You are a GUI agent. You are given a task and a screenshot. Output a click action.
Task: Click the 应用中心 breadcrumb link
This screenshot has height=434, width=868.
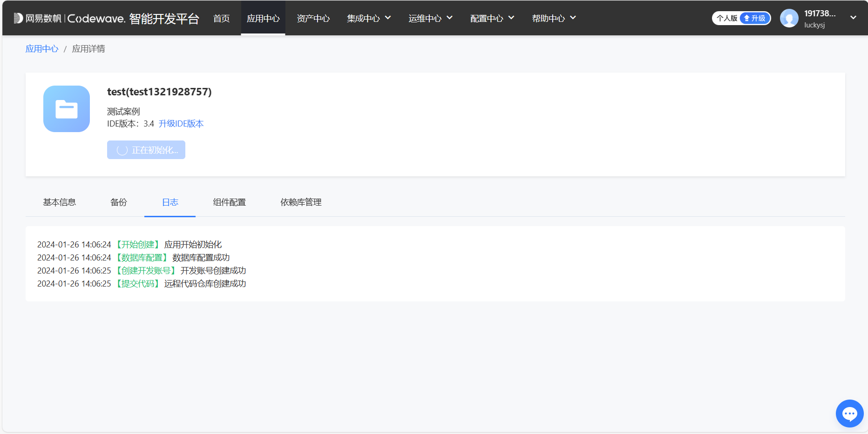pyautogui.click(x=41, y=48)
